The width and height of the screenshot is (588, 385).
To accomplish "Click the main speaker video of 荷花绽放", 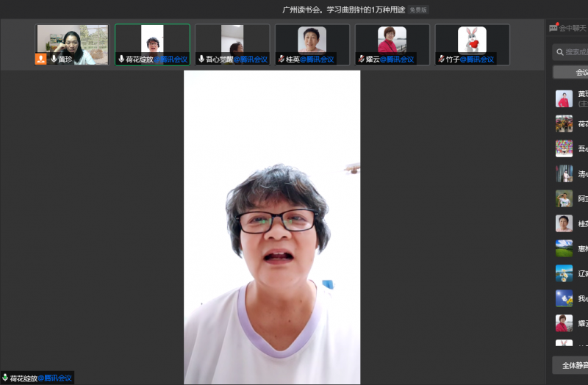I will 272,228.
